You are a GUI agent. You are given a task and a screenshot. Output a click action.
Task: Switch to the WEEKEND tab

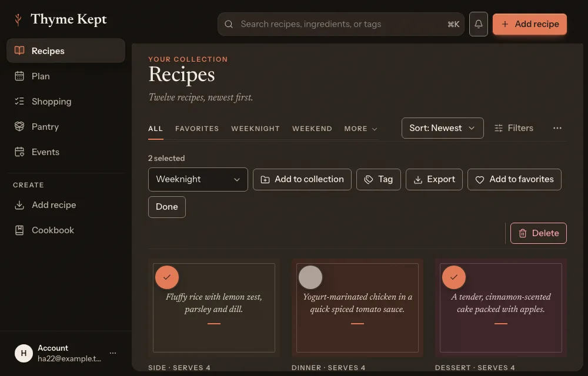click(x=312, y=129)
